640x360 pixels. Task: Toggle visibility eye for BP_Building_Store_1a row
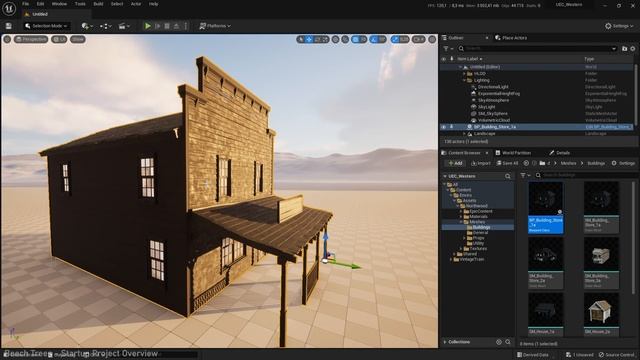coord(444,127)
